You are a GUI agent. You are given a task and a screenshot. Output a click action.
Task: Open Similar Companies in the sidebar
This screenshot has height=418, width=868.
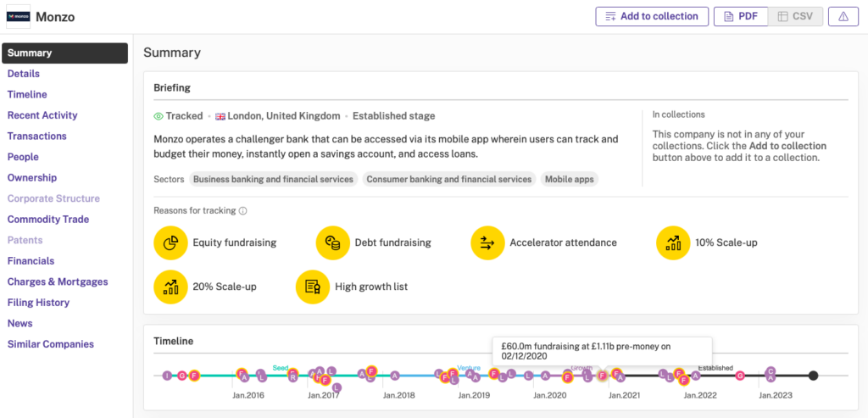(50, 344)
